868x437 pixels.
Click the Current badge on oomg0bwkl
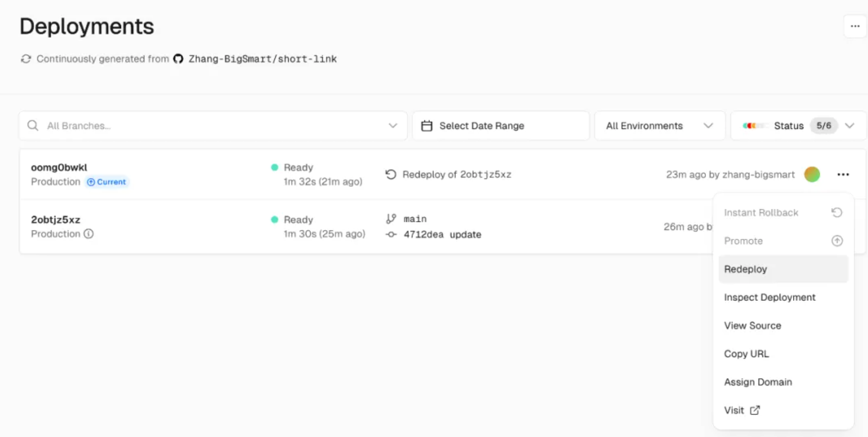(107, 182)
